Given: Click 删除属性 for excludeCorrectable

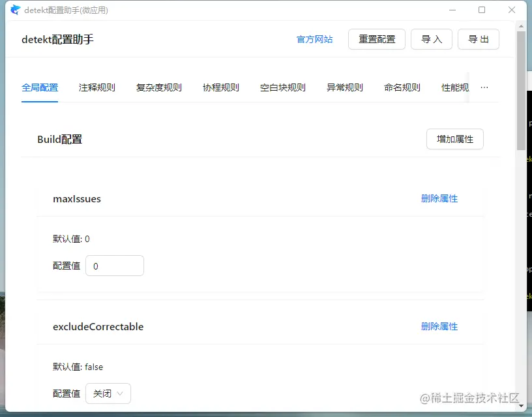Looking at the screenshot, I should tap(439, 327).
